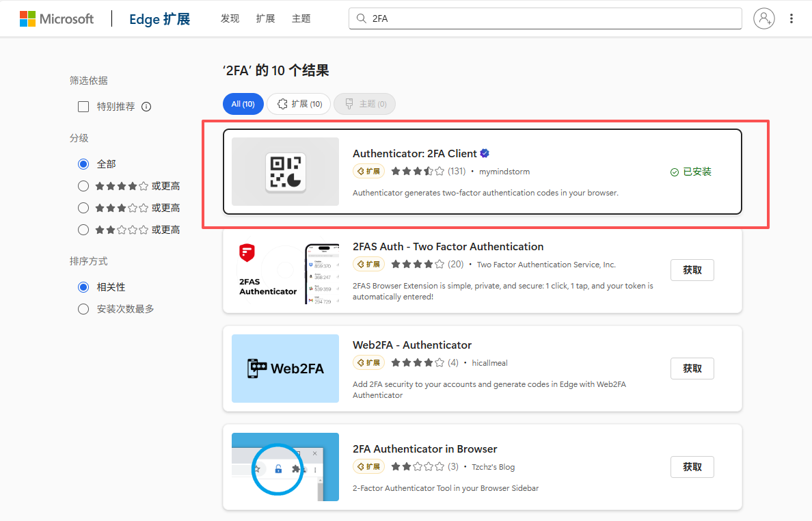Open the 主题 menu in header
The width and height of the screenshot is (812, 521).
click(x=301, y=18)
